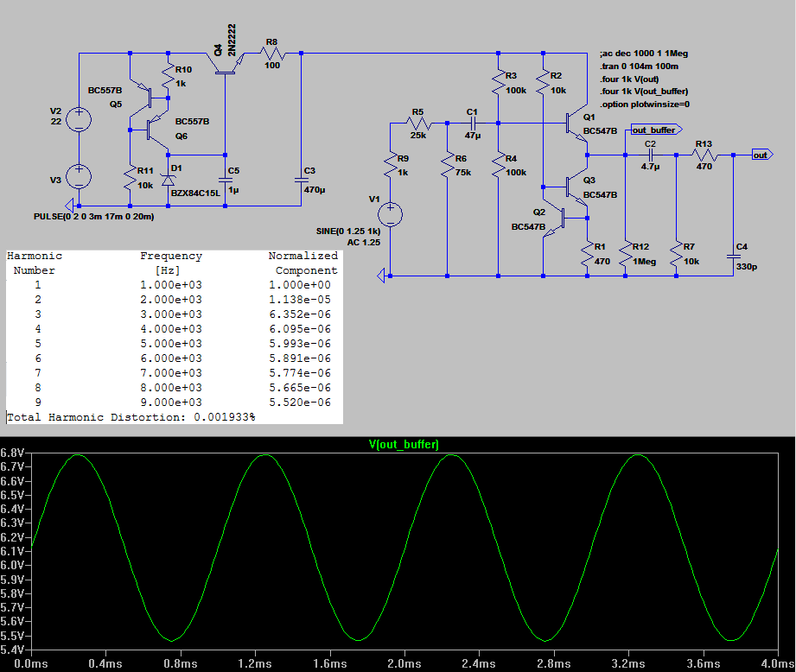Image resolution: width=796 pixels, height=672 pixels.
Task: Click the 'PULSE(0 2 0 3m 17m 0 20m)' text
Action: (x=94, y=217)
